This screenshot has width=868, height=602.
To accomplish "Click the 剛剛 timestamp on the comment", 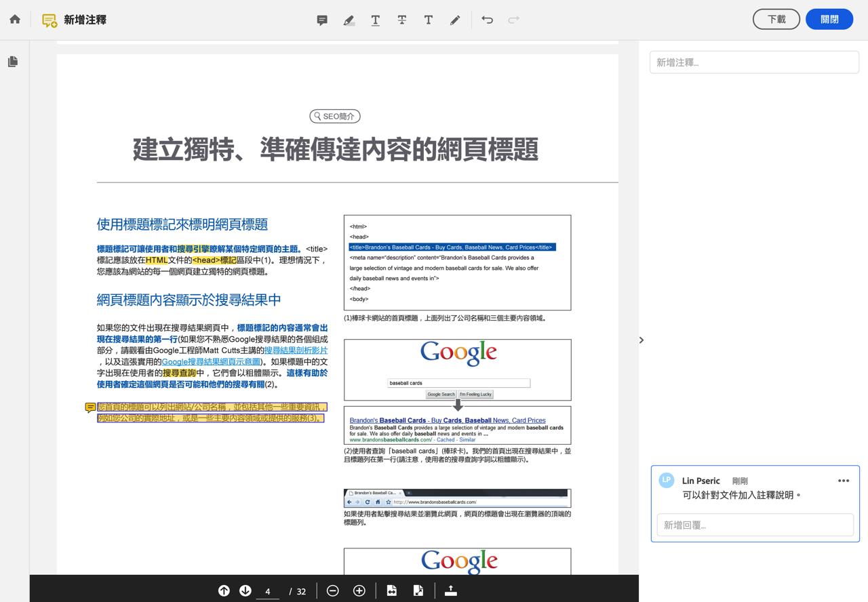I will click(740, 481).
